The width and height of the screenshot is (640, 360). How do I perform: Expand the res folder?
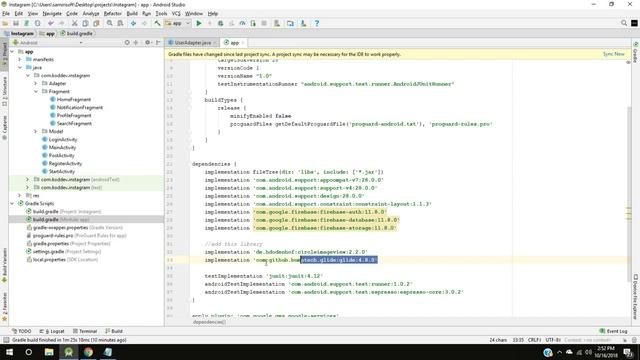coord(20,196)
